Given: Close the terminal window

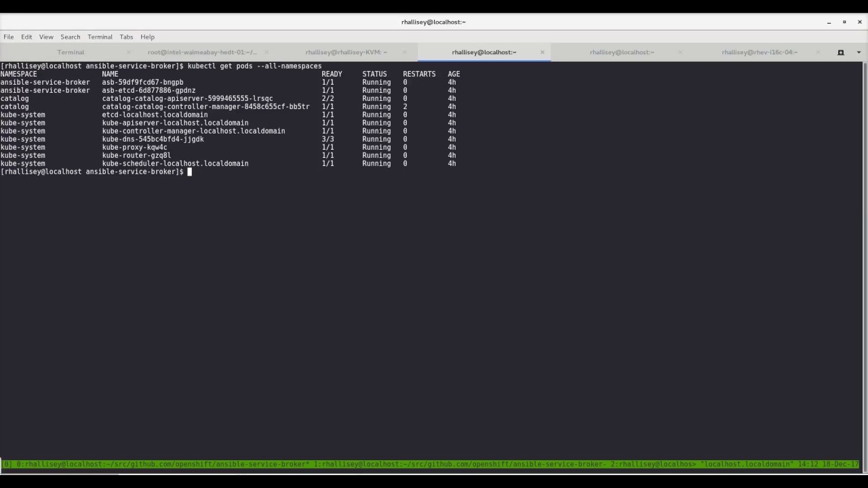Looking at the screenshot, I should 860,22.
